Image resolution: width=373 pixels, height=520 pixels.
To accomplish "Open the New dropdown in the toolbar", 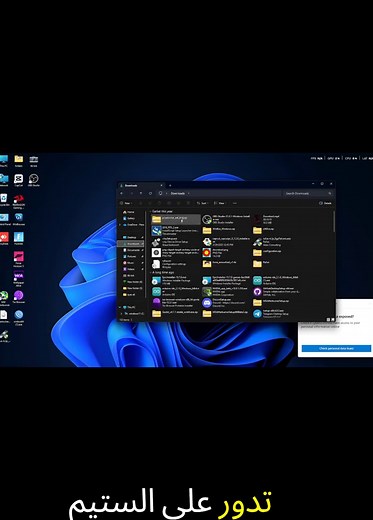I will pyautogui.click(x=126, y=203).
